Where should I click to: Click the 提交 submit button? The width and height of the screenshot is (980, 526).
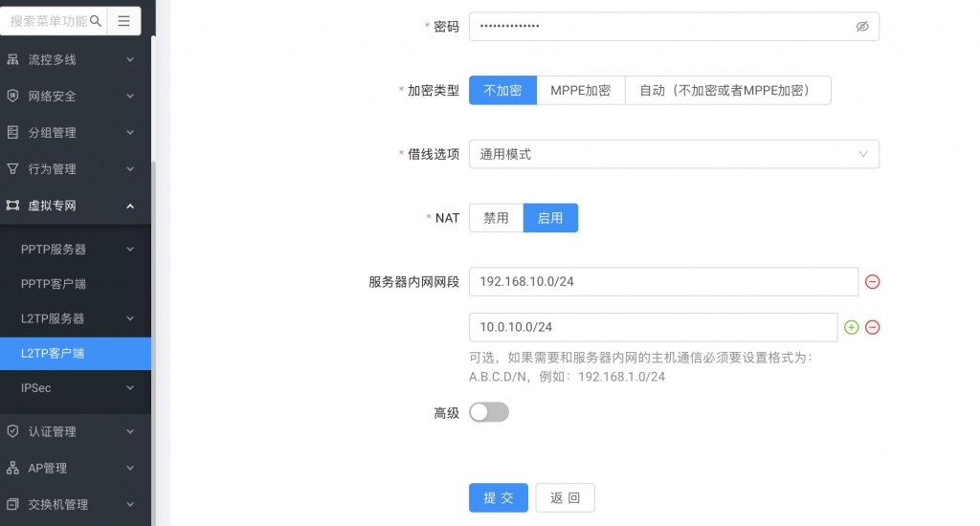pos(498,498)
